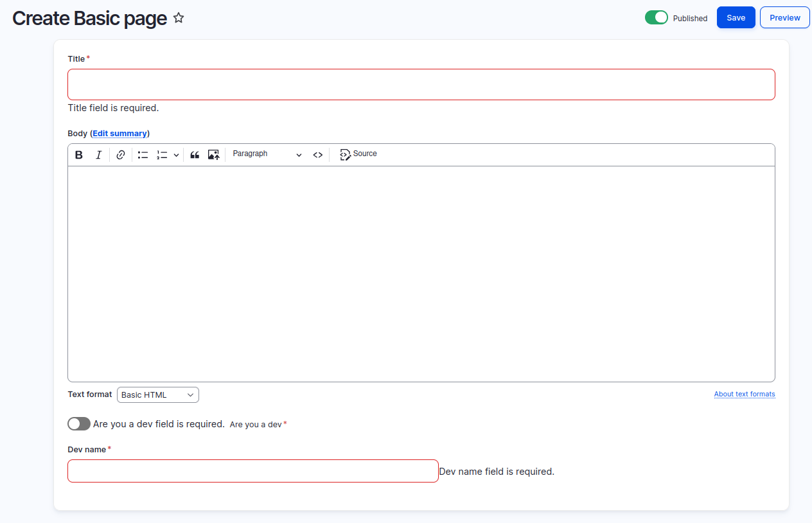Toggle bold formatting in the editor

(x=79, y=155)
